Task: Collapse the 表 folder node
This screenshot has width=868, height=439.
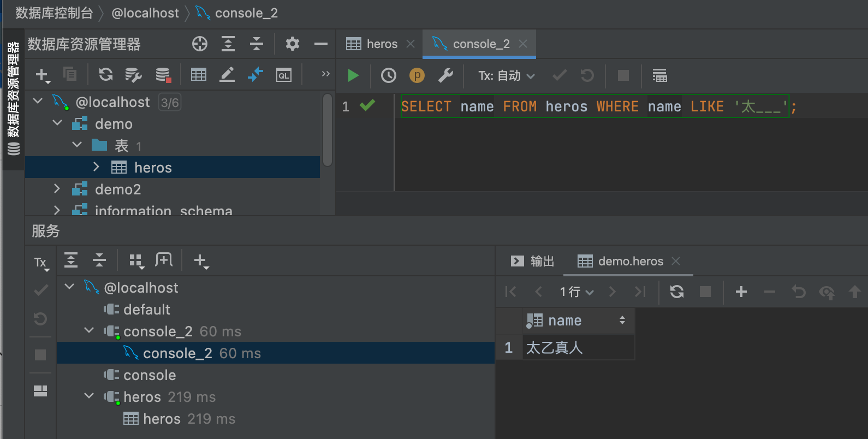Action: (x=77, y=144)
